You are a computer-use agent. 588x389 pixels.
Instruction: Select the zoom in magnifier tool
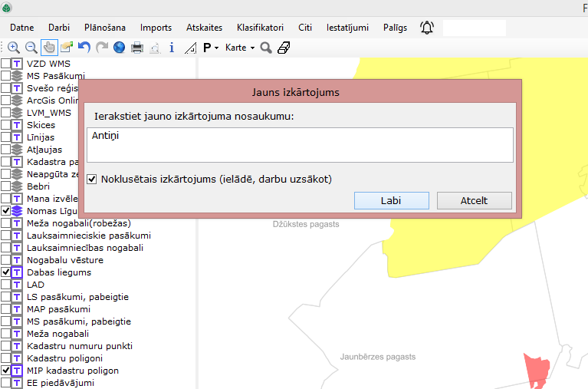tap(14, 48)
